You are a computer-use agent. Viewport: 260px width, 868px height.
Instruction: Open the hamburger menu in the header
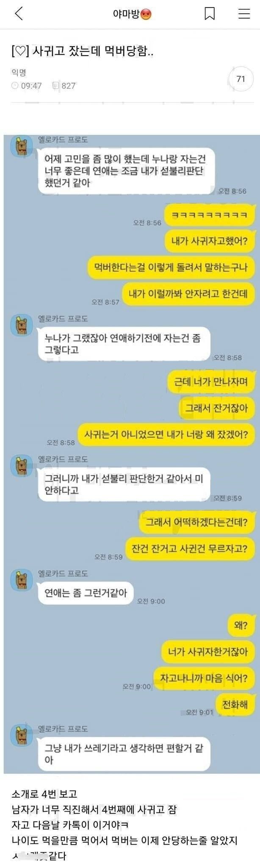coord(244,14)
